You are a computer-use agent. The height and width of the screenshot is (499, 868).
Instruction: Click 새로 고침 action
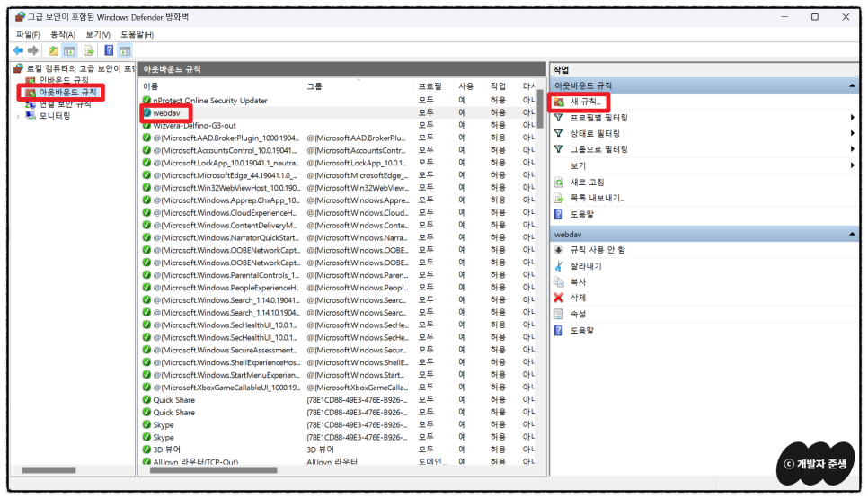coord(588,183)
